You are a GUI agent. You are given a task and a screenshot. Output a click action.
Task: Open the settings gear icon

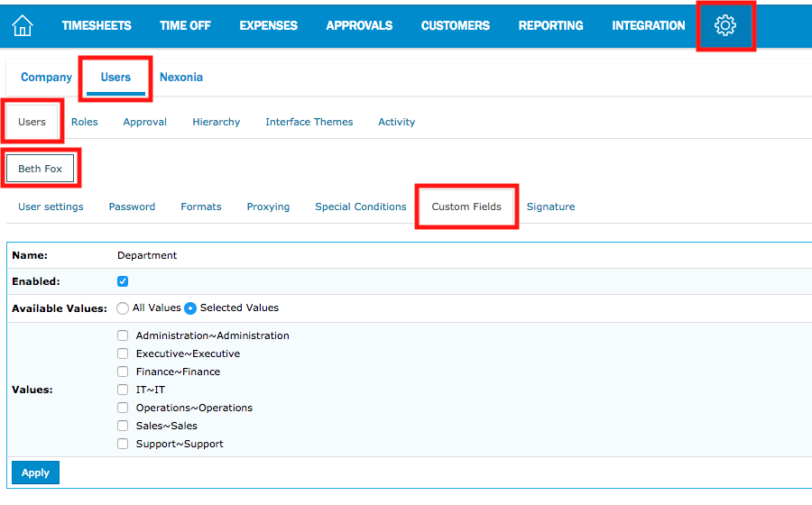click(724, 26)
